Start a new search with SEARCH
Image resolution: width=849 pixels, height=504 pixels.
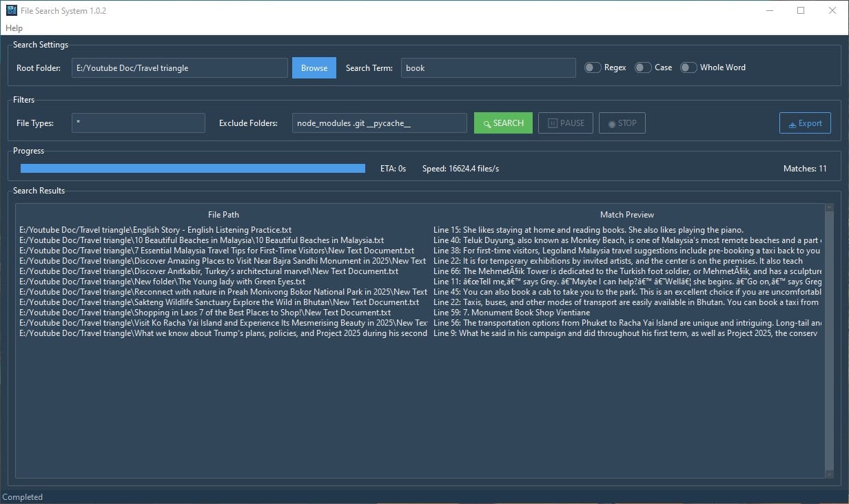coord(503,123)
